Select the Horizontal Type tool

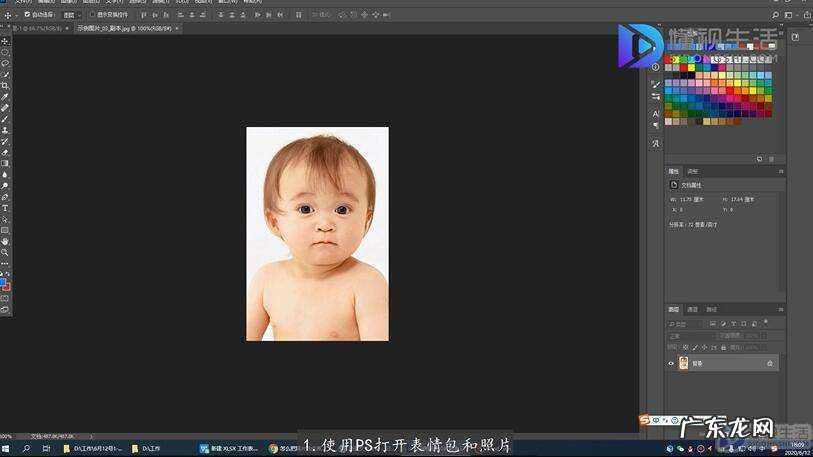coord(5,207)
